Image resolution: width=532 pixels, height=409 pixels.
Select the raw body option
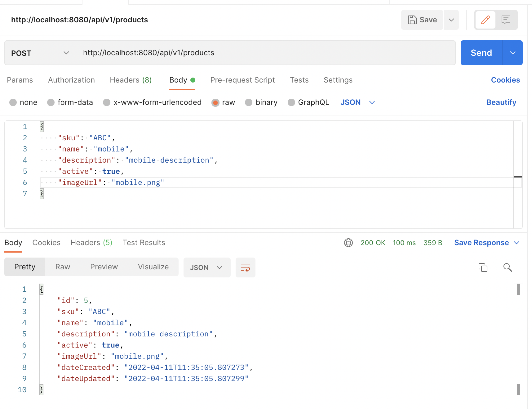click(215, 102)
